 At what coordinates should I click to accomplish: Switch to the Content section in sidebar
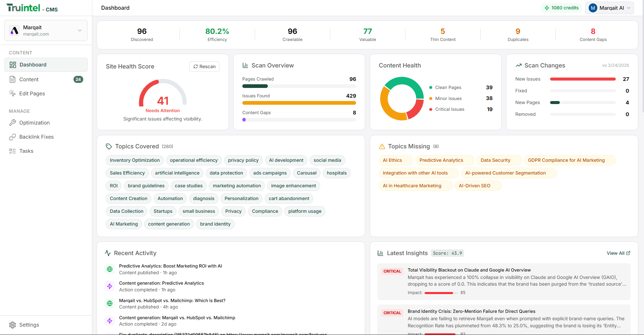tap(29, 79)
